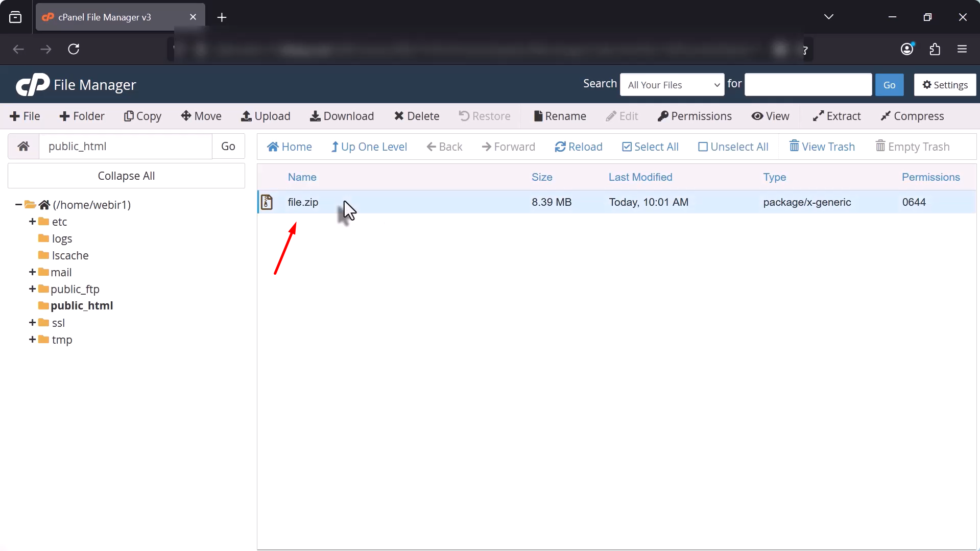This screenshot has width=980, height=551.
Task: Click the Collapse All button
Action: 126,176
